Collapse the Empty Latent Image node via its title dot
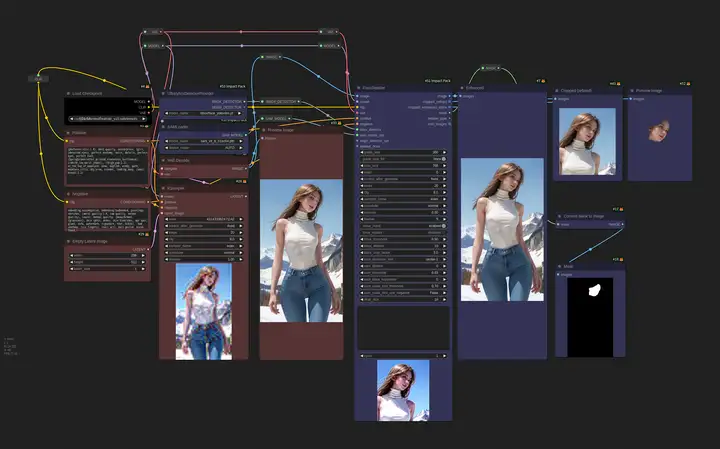The height and width of the screenshot is (449, 720). (68, 241)
